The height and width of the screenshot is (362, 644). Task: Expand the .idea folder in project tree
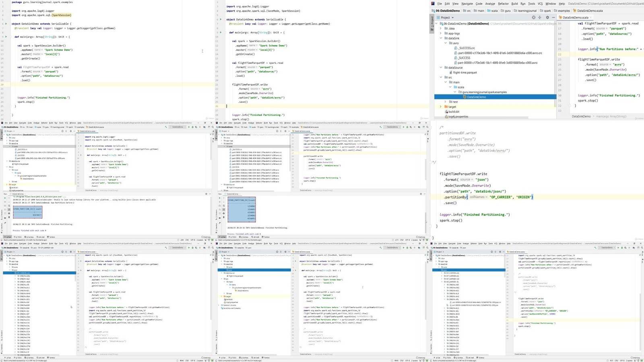point(441,29)
